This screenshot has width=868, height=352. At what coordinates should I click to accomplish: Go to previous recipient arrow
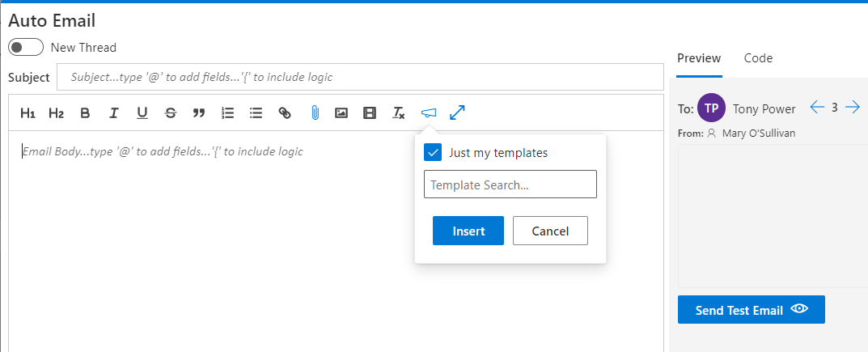point(817,108)
